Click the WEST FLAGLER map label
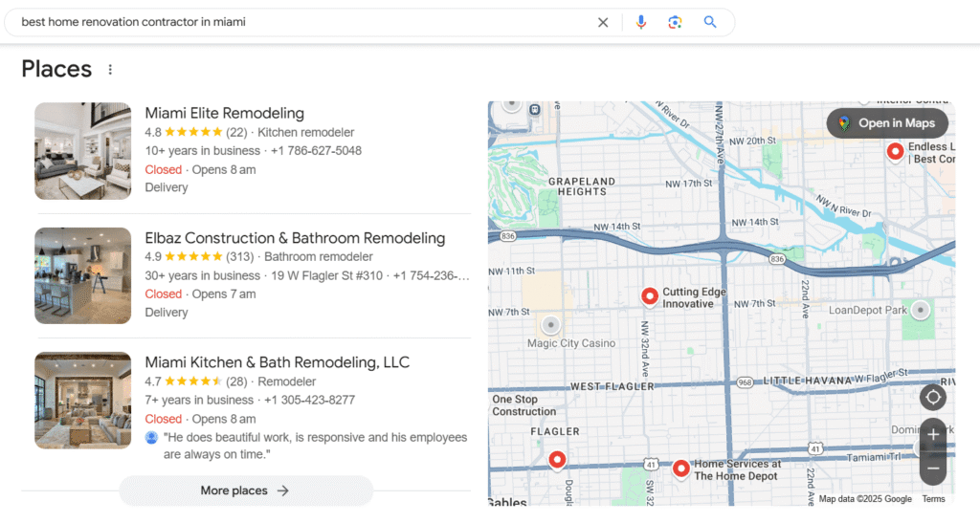980x523 pixels. [612, 387]
